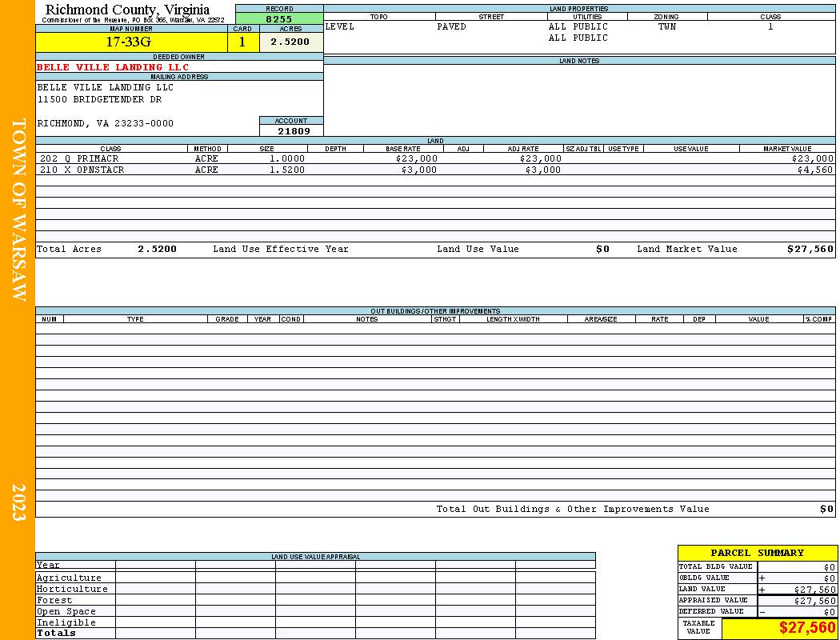840x640 pixels.
Task: Click the Forest row label
Action: [54, 600]
